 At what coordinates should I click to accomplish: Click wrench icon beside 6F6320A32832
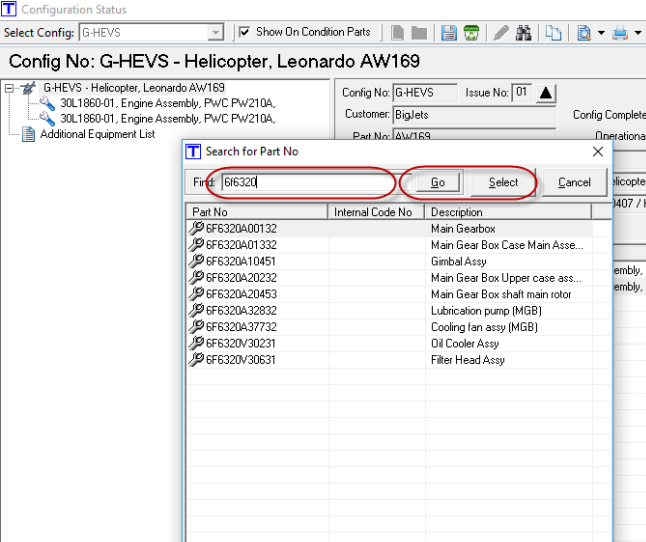(x=196, y=310)
